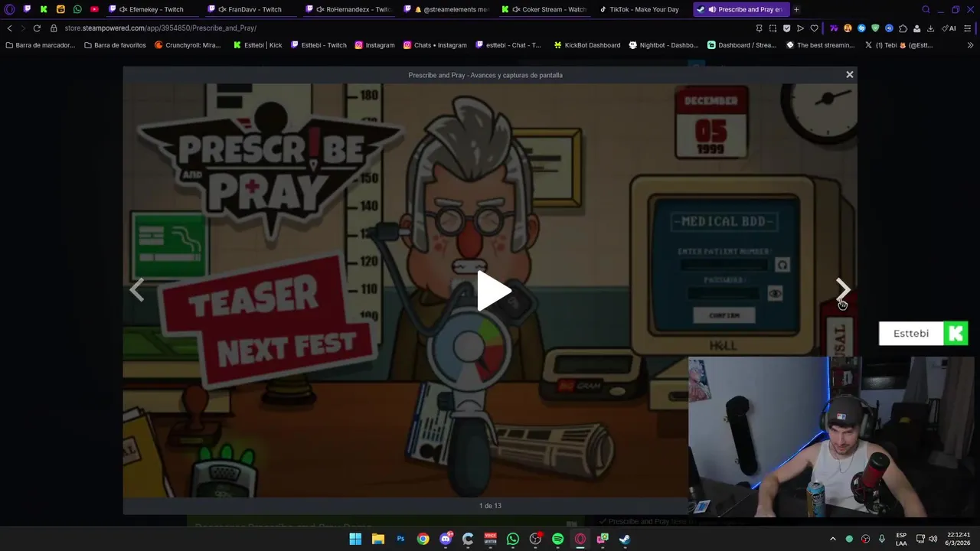The width and height of the screenshot is (980, 551).
Task: Open the TikTok - Make Your Day tab
Action: 642,9
